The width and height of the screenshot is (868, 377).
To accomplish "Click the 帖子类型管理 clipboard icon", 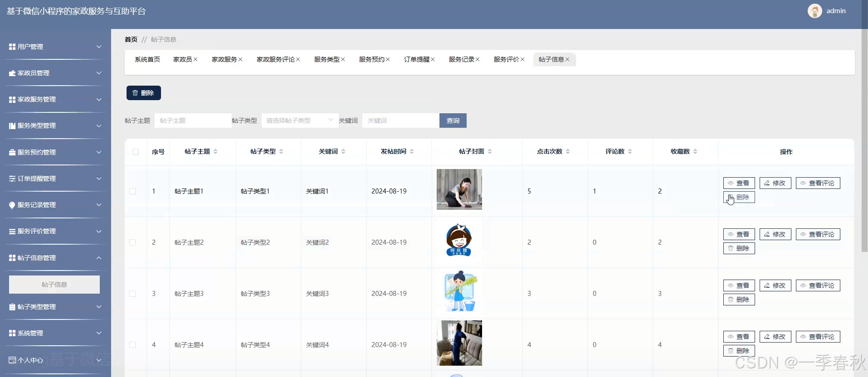I will point(12,307).
